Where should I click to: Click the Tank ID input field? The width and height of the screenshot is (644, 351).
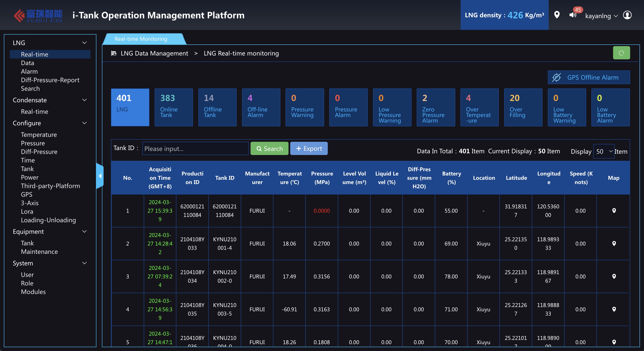pyautogui.click(x=195, y=148)
